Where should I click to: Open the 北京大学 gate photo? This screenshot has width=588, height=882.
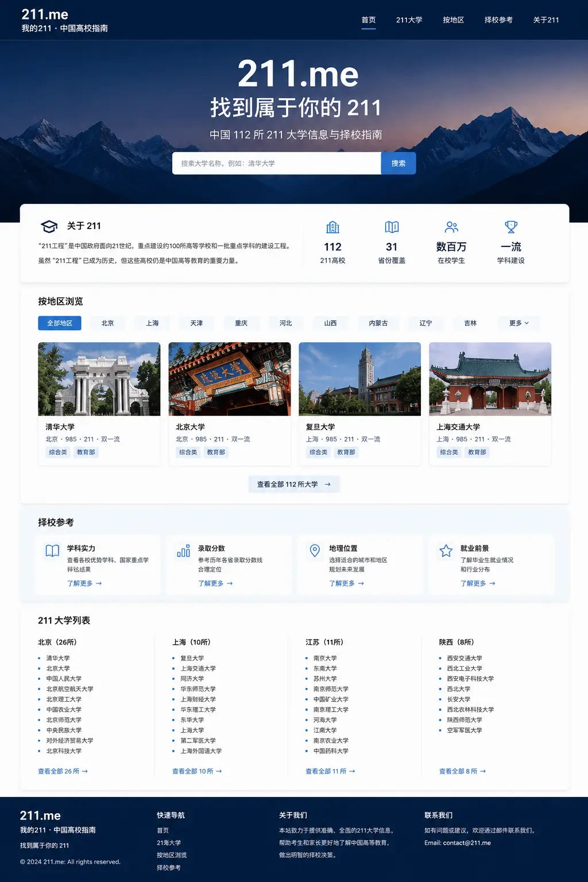click(230, 379)
